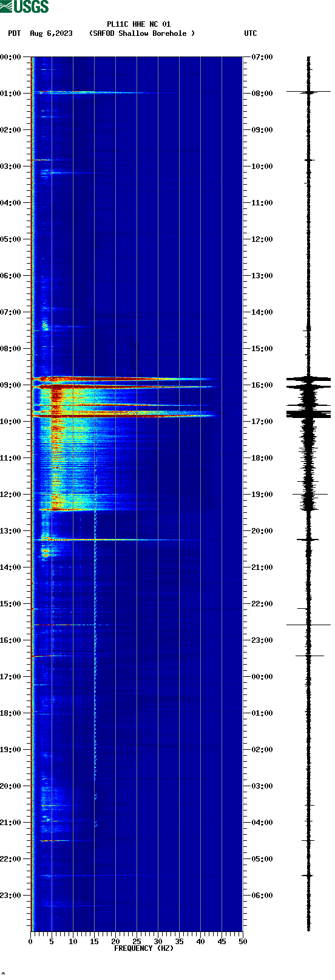
Task: Click the 00:00 PDT time label
Action: (x=11, y=57)
